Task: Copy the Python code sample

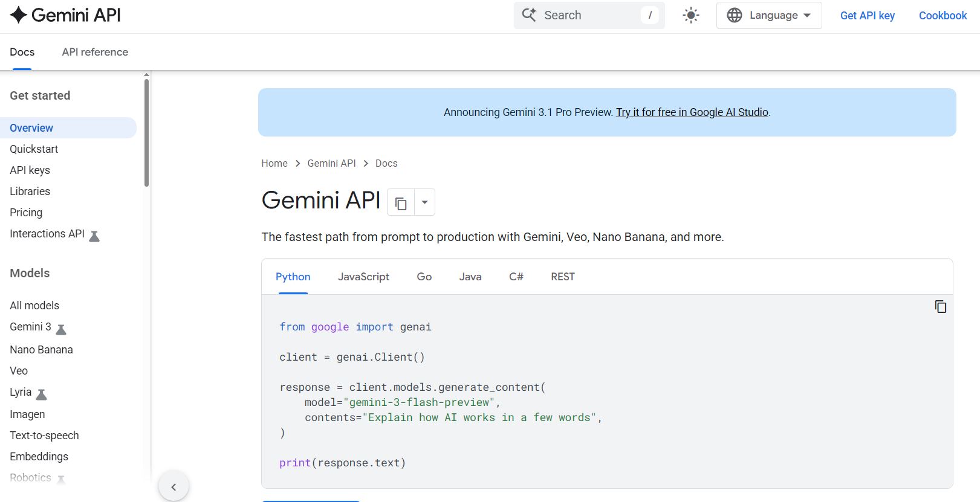Action: 940,307
